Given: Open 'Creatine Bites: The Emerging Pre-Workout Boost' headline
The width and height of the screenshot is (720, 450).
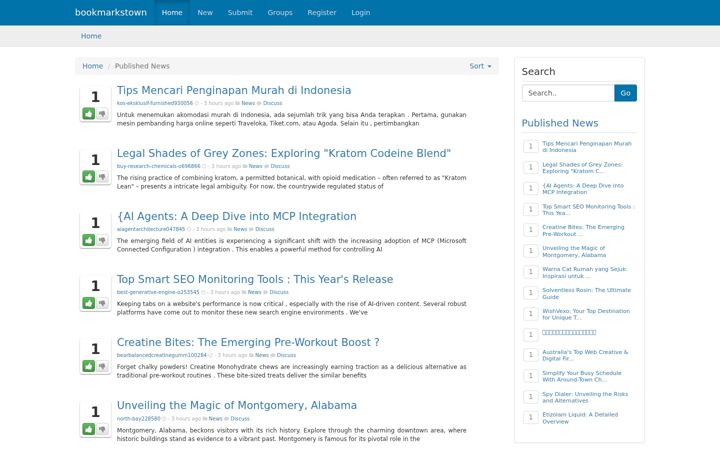Looking at the screenshot, I should click(x=248, y=342).
